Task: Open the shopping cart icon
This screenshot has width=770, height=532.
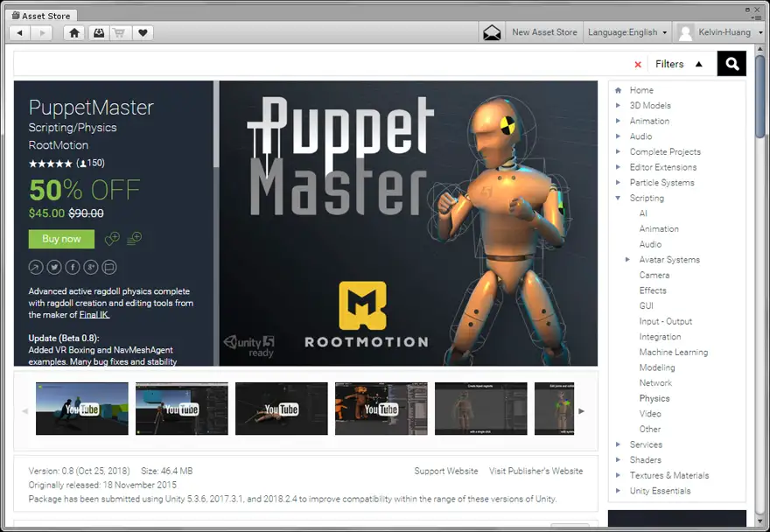Action: pos(119,33)
